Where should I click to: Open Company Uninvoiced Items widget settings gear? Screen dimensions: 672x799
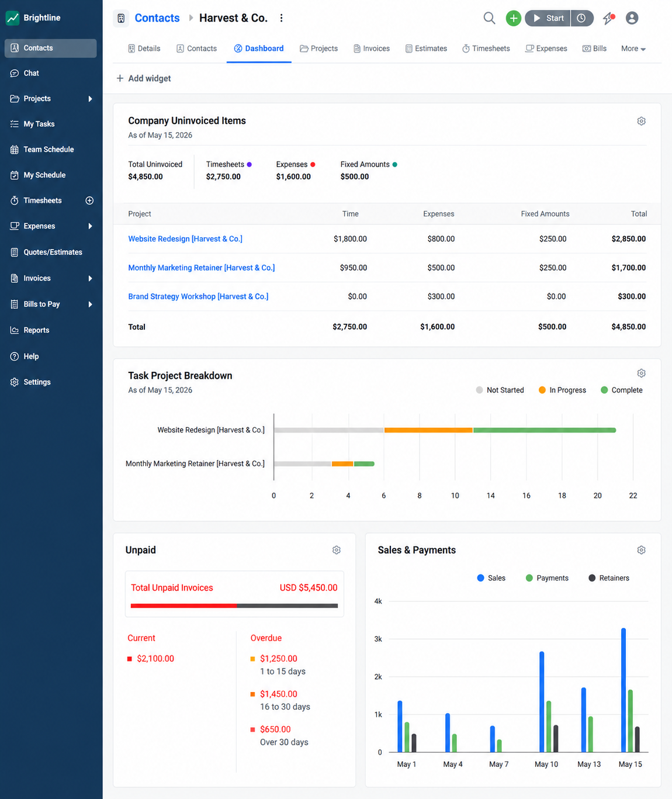(641, 121)
